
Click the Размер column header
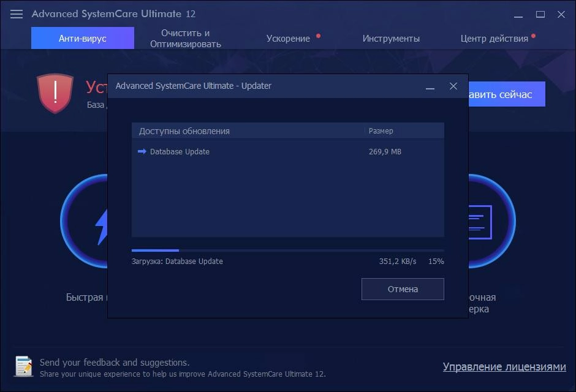point(381,130)
